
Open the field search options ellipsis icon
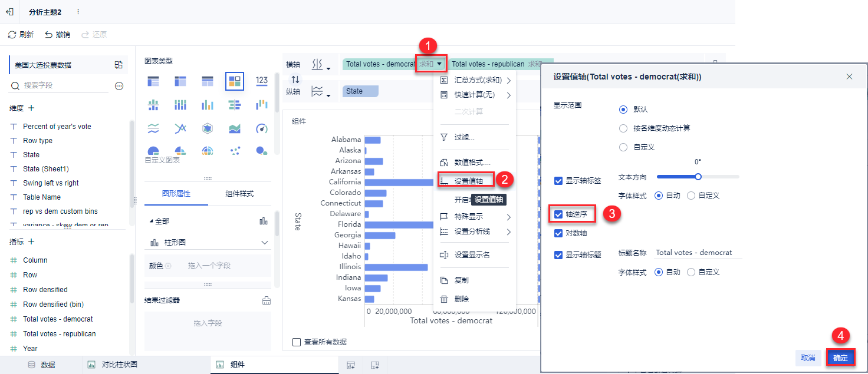tap(119, 86)
